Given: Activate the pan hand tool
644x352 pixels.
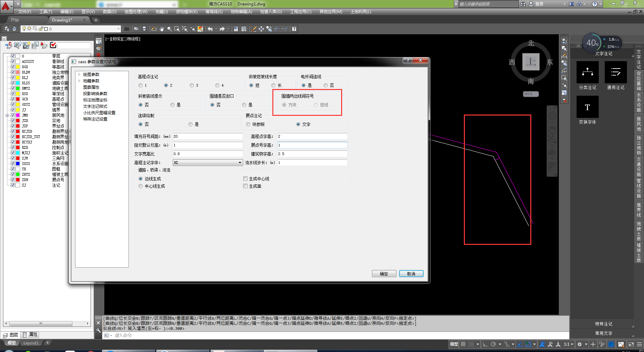Looking at the screenshot, I should (162, 29).
